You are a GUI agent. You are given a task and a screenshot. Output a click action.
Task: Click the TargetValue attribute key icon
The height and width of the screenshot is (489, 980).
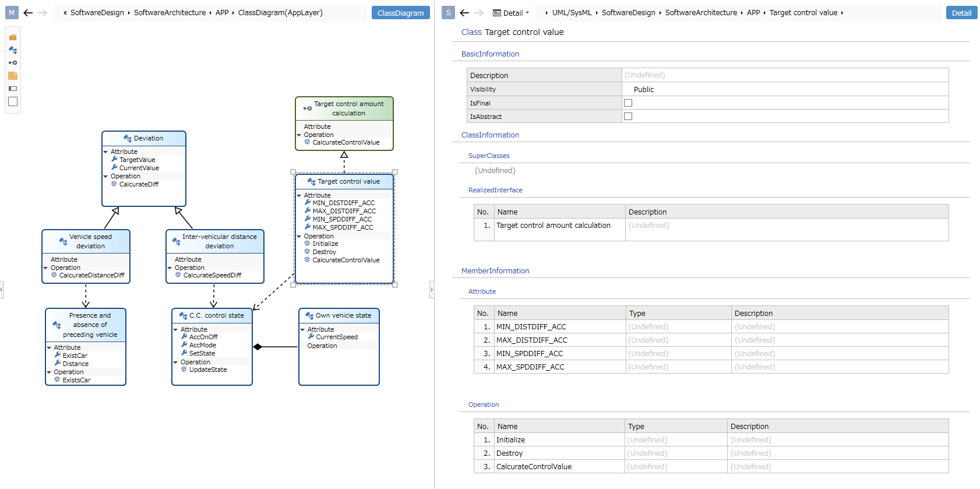[114, 159]
